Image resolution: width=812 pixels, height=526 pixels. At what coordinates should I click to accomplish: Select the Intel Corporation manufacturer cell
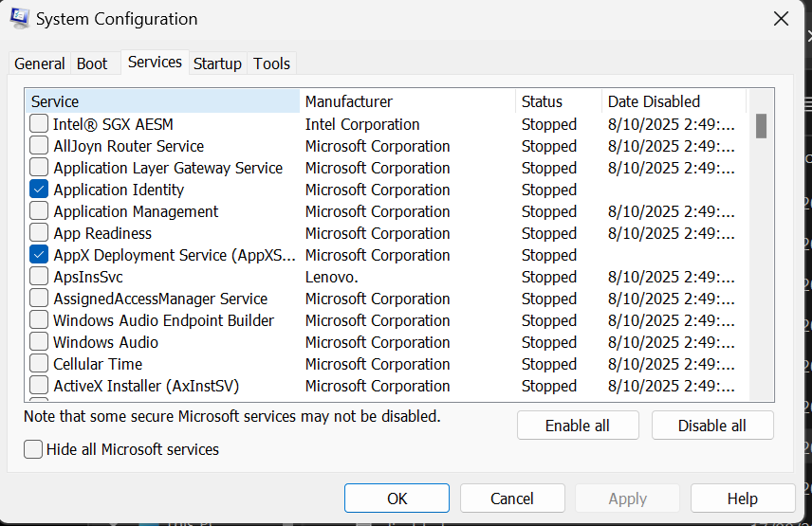point(362,124)
